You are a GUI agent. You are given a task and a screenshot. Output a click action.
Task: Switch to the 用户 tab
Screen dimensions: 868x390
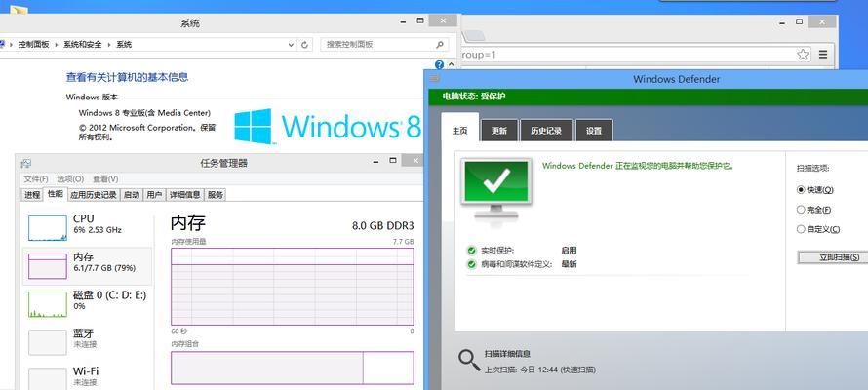pyautogui.click(x=154, y=195)
